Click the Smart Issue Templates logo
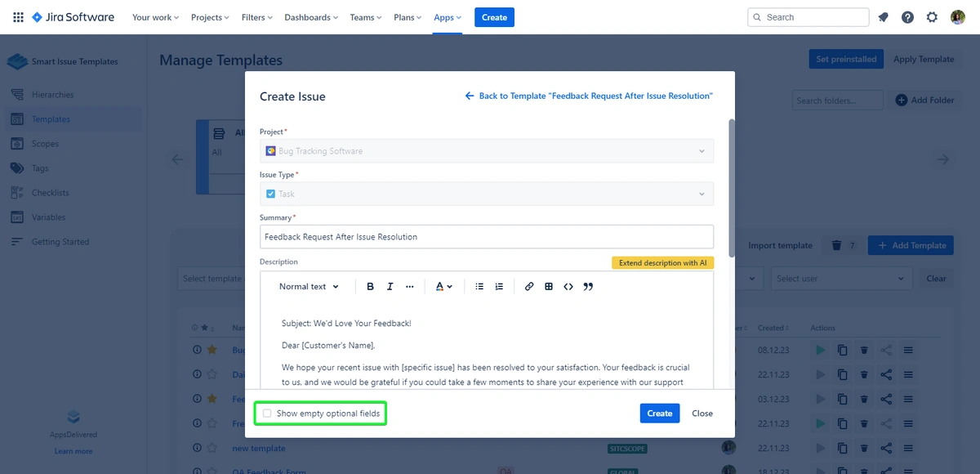Viewport: 980px width, 474px height. (18, 61)
